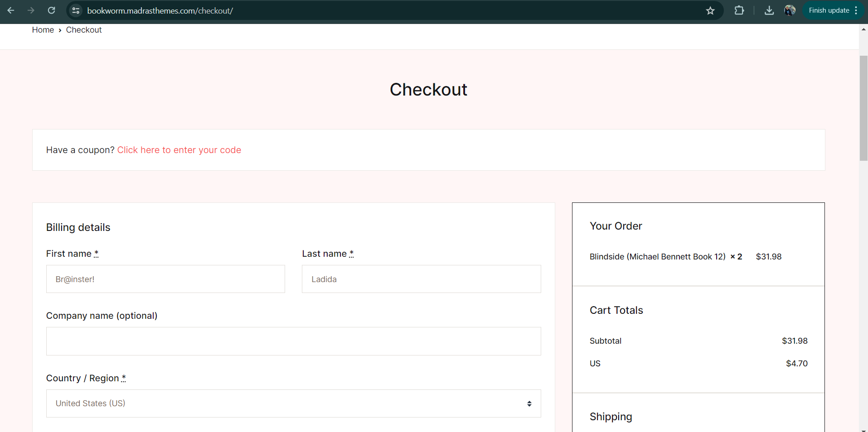Open the Chrome profile avatar
868x432 pixels.
[790, 10]
